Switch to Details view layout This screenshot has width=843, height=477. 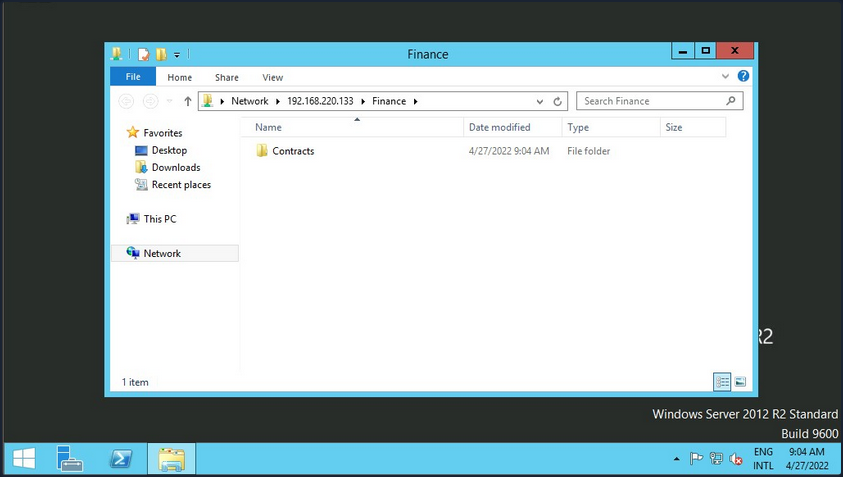pyautogui.click(x=722, y=382)
